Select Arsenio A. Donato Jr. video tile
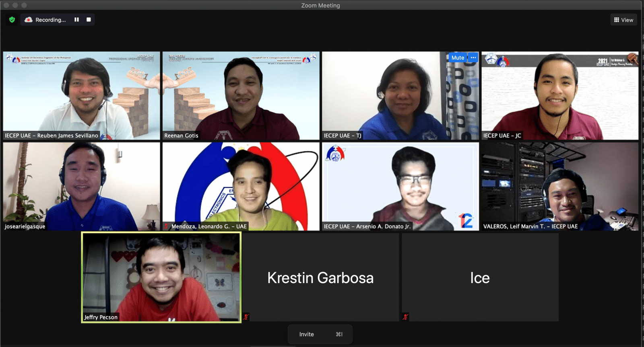 point(400,186)
